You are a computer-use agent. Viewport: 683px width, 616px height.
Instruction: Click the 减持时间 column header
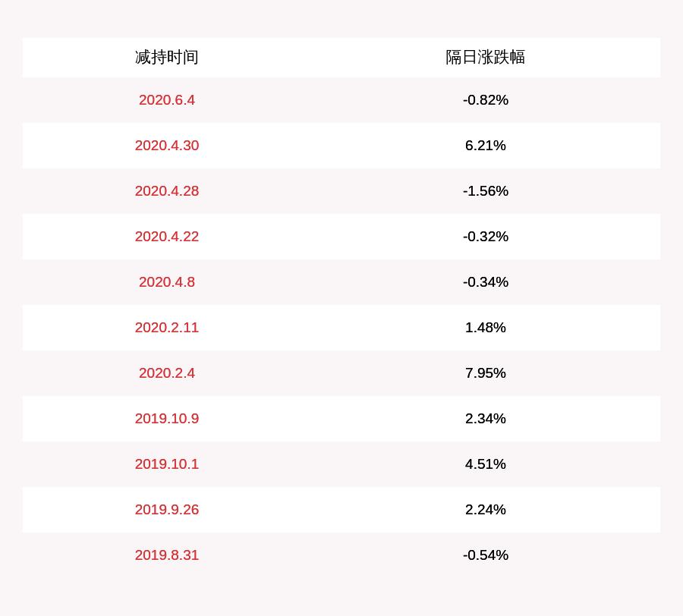(x=167, y=58)
